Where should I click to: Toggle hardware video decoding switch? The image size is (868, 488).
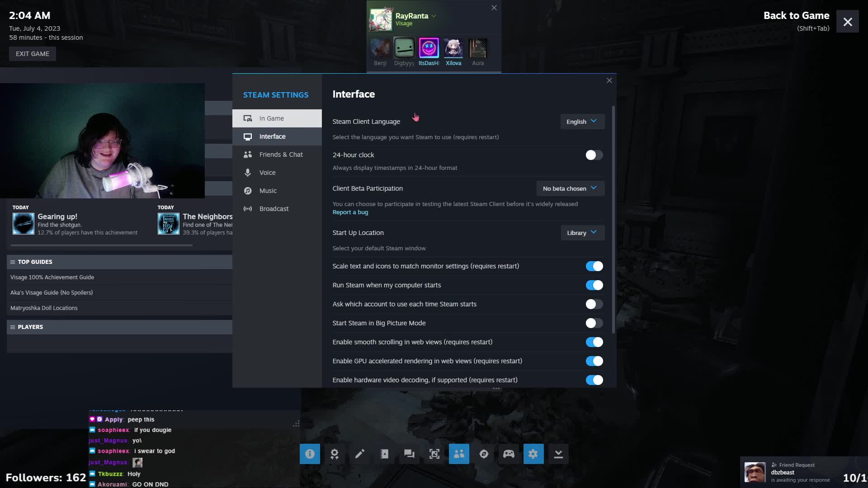594,380
